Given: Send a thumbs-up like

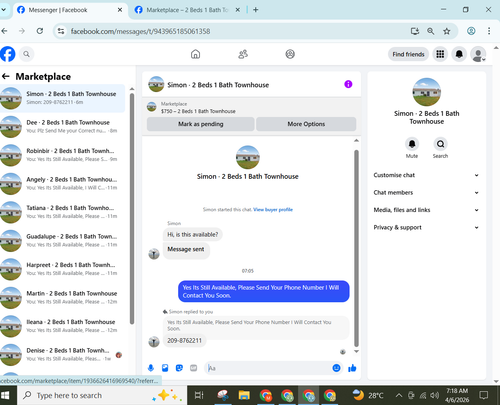Looking at the screenshot, I should pyautogui.click(x=352, y=368).
